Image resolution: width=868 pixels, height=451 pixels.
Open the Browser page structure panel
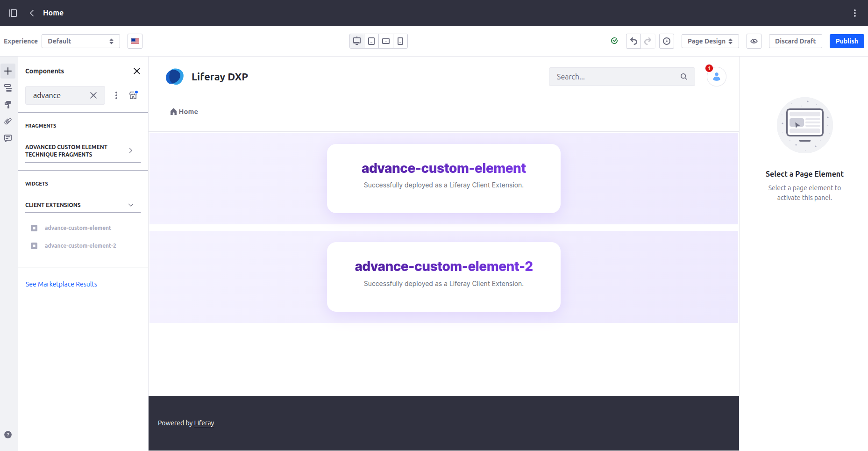tap(8, 88)
